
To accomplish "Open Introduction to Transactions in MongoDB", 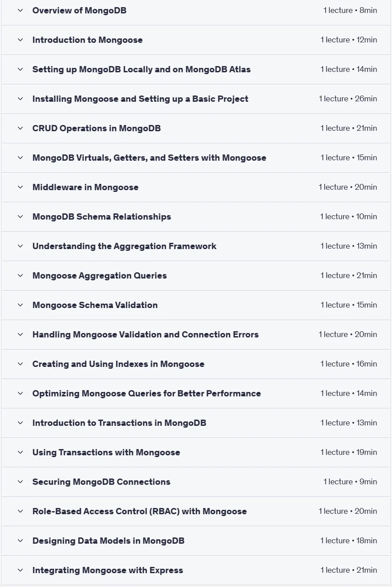I will pyautogui.click(x=119, y=423).
